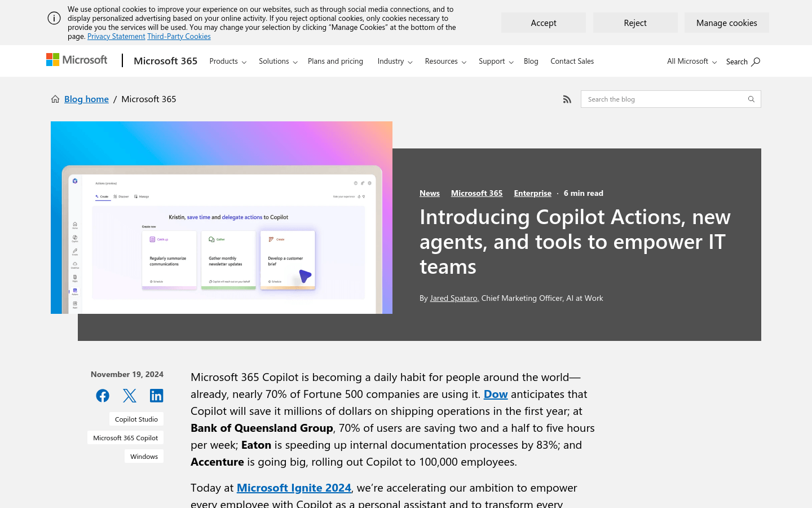Click the blog search magnifier icon
Screen dimensions: 812x508
(751, 99)
